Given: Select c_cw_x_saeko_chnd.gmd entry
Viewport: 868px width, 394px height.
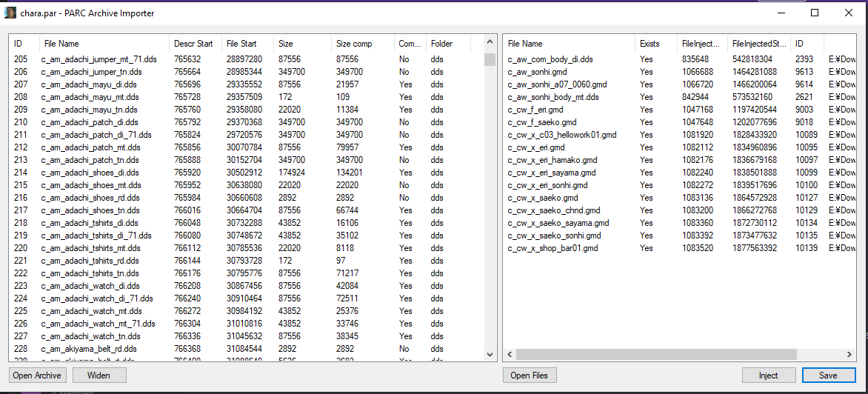Looking at the screenshot, I should (x=679, y=210).
